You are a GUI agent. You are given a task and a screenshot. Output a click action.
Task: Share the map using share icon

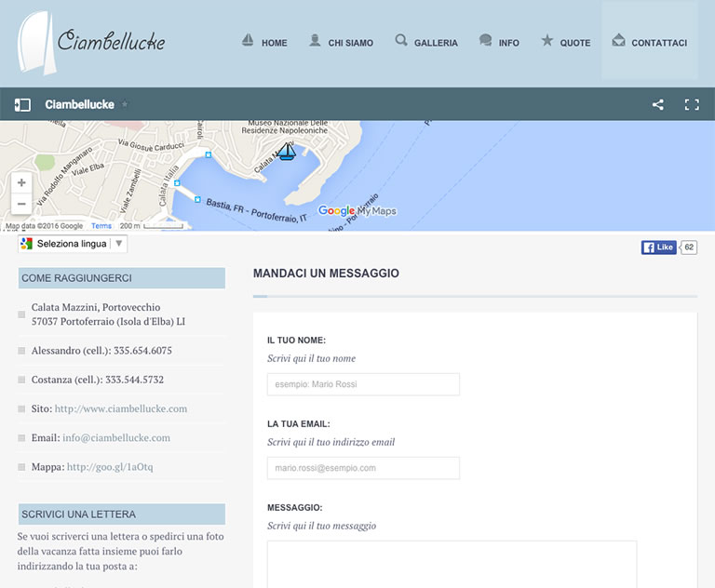657,105
